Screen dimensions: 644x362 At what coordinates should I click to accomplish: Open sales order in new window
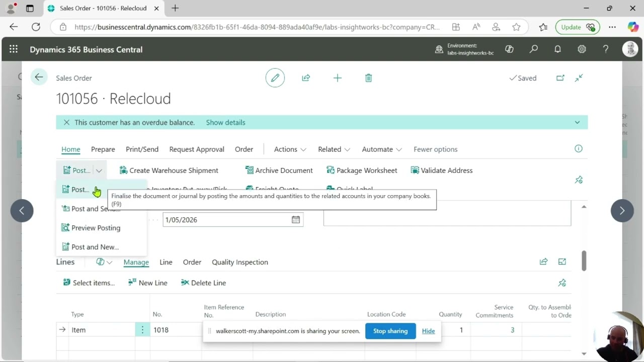coord(560,78)
